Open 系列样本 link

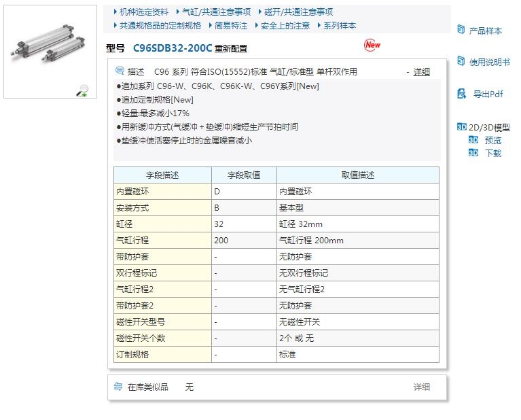339,26
